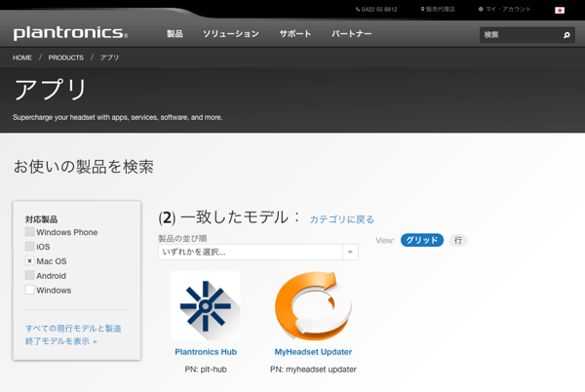The width and height of the screenshot is (585, 392).
Task: Check the iOS checkbox
Action: coord(30,246)
